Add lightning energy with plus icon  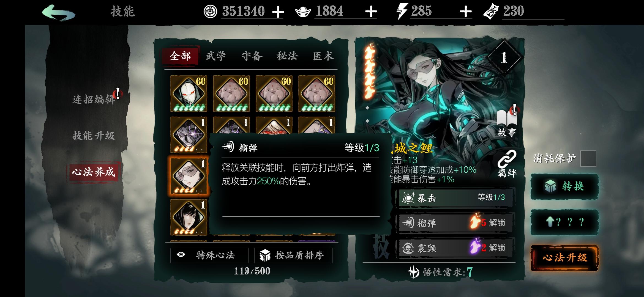(466, 12)
